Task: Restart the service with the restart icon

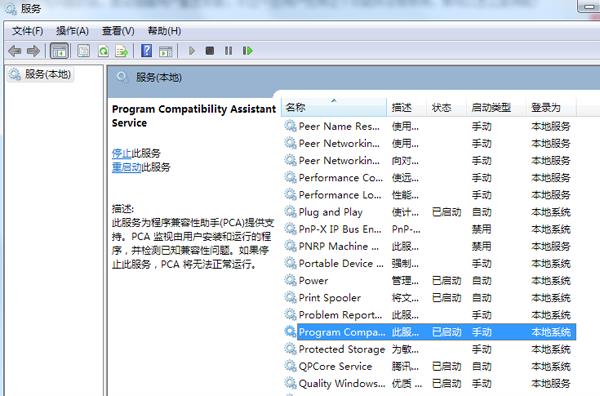Action: (x=248, y=51)
